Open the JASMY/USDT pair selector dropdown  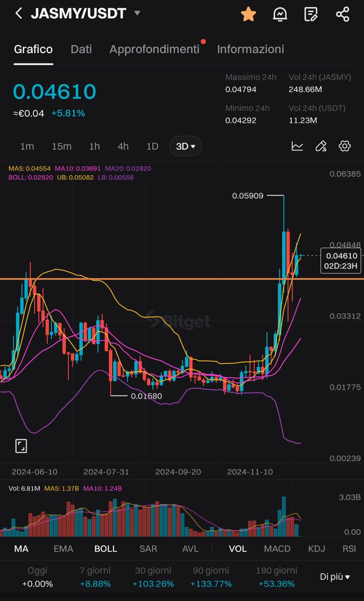point(85,14)
